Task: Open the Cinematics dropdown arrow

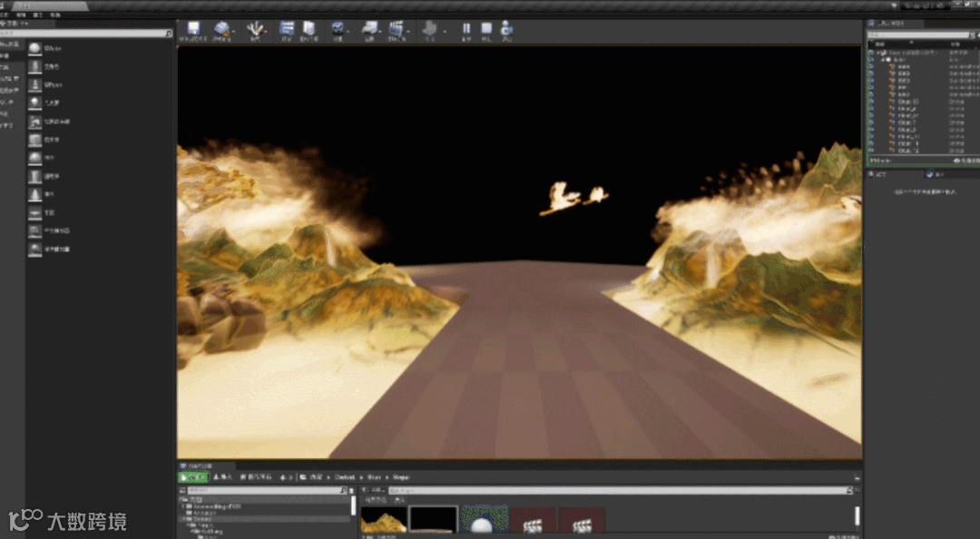Action: coord(408,30)
